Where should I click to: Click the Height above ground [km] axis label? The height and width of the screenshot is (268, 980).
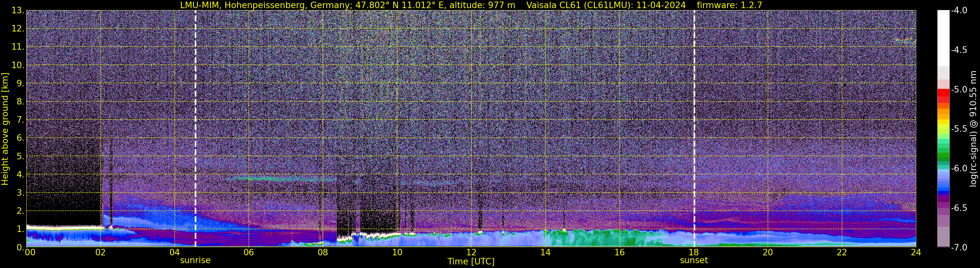pos(5,129)
